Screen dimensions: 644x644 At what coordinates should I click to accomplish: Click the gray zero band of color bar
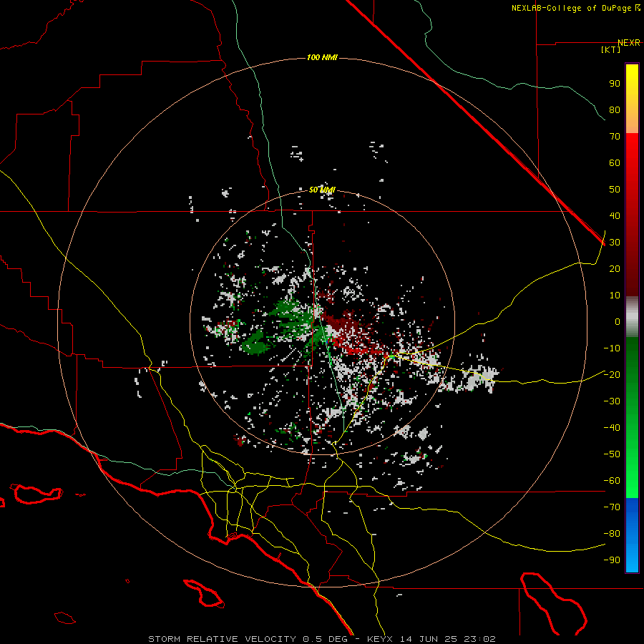pyautogui.click(x=632, y=317)
